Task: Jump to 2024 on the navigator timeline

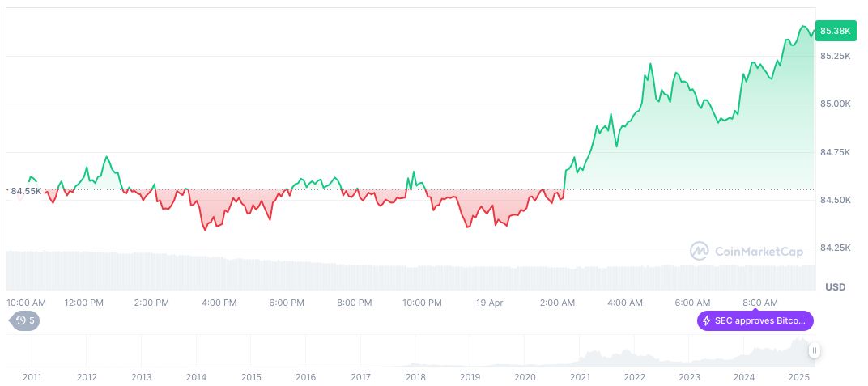Action: point(744,377)
